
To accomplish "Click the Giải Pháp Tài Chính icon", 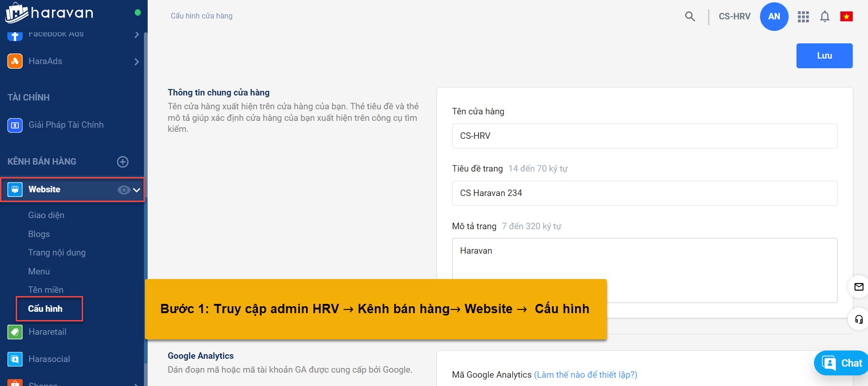I will click(x=15, y=125).
